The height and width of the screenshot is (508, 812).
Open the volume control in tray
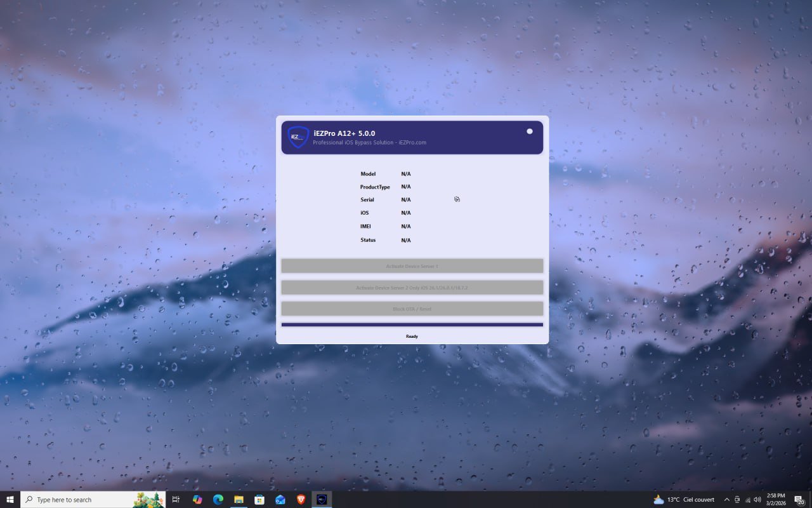(x=757, y=500)
